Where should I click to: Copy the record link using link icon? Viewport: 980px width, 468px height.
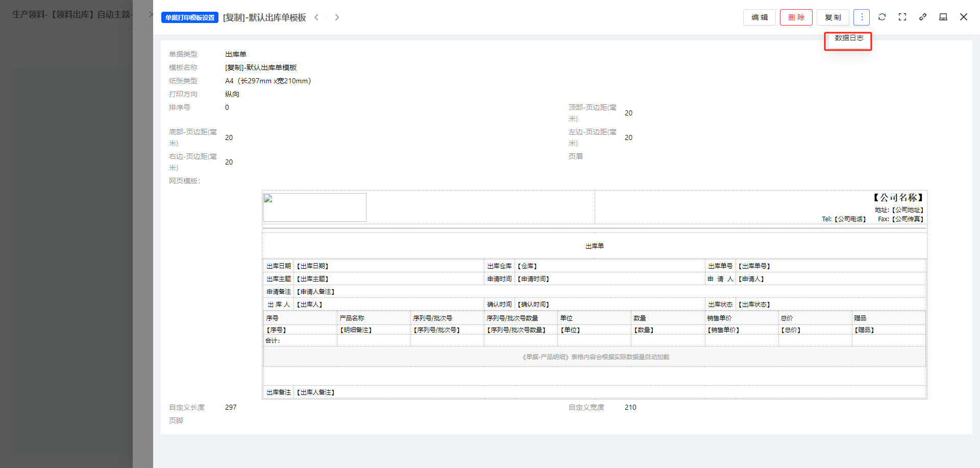coord(923,17)
